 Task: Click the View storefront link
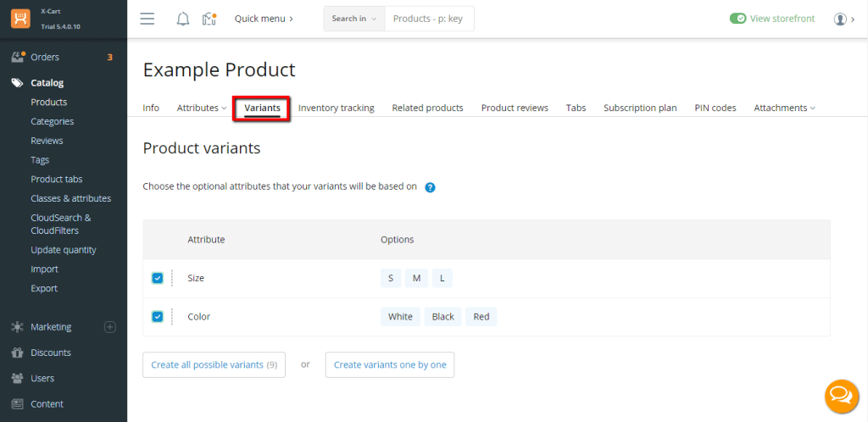tap(782, 19)
